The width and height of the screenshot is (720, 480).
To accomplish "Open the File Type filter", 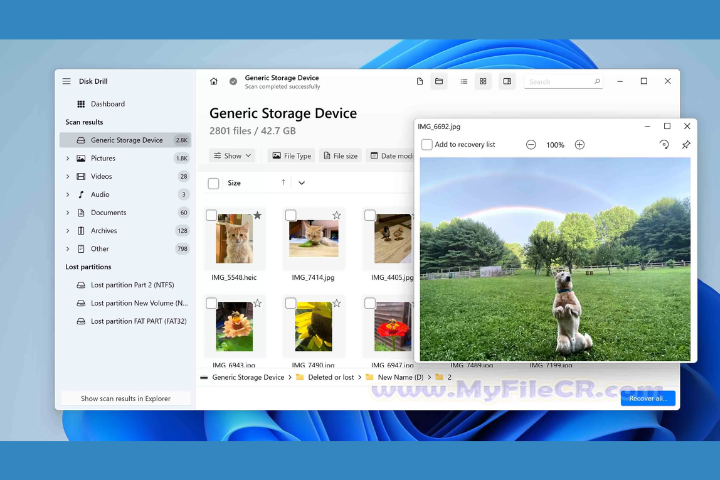I will [292, 156].
